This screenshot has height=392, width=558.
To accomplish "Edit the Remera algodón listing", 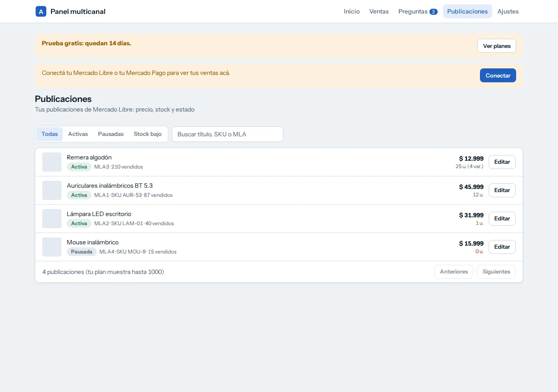I will (502, 162).
